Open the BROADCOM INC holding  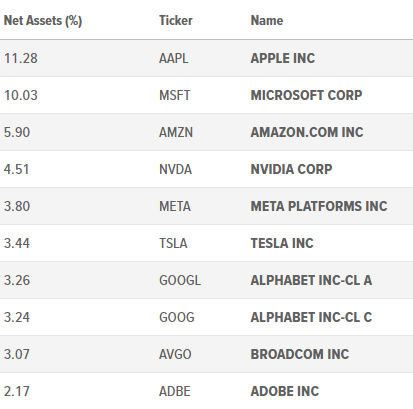point(300,354)
